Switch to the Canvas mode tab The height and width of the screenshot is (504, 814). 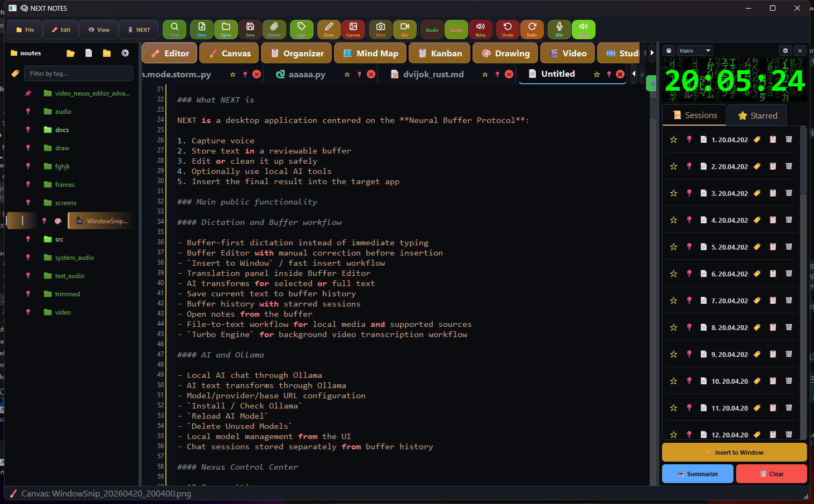pyautogui.click(x=229, y=53)
